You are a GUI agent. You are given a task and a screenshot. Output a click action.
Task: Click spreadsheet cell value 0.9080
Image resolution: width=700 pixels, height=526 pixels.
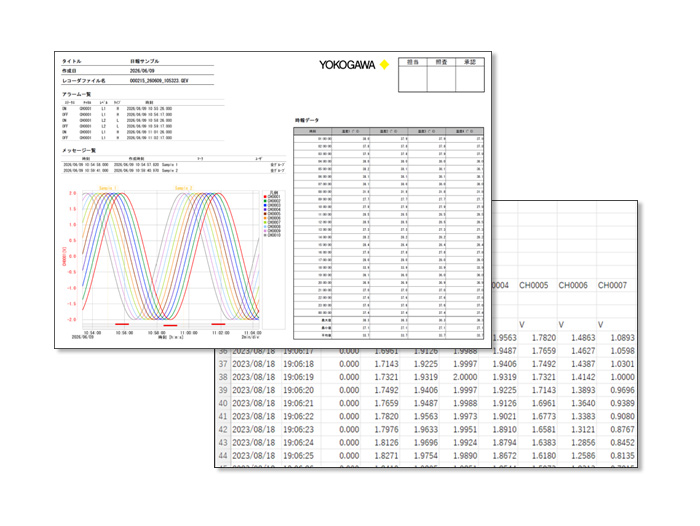click(x=622, y=417)
